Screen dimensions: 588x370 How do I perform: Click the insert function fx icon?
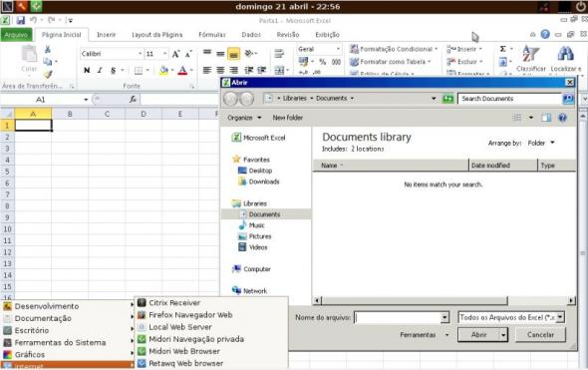point(133,99)
